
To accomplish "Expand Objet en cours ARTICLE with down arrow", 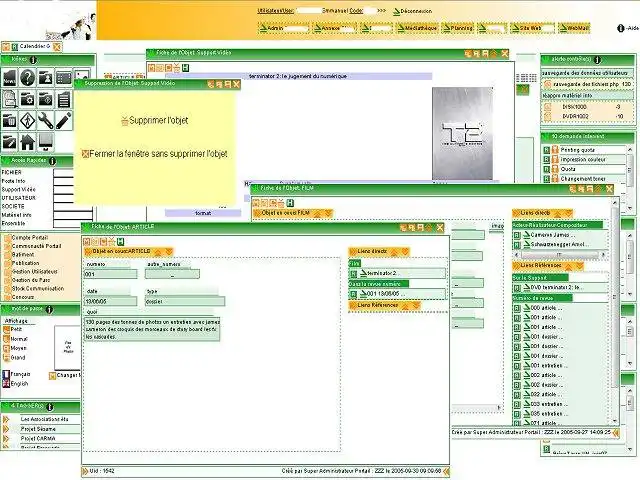I will [168, 252].
